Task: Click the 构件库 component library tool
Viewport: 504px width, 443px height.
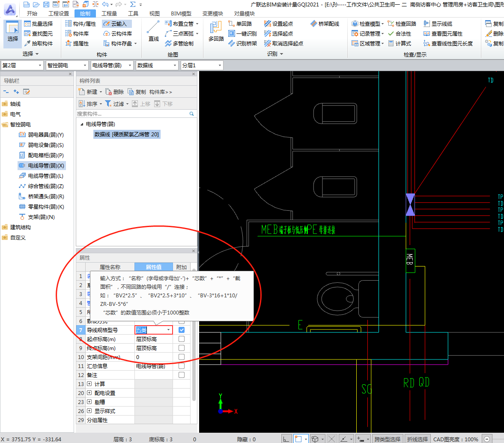Action: point(77,33)
